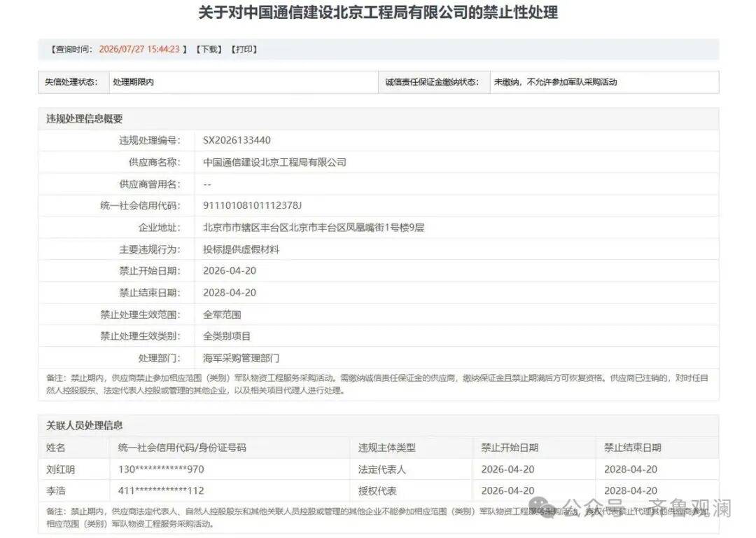
Task: Click the 下载 download link
Action: pyautogui.click(x=209, y=49)
